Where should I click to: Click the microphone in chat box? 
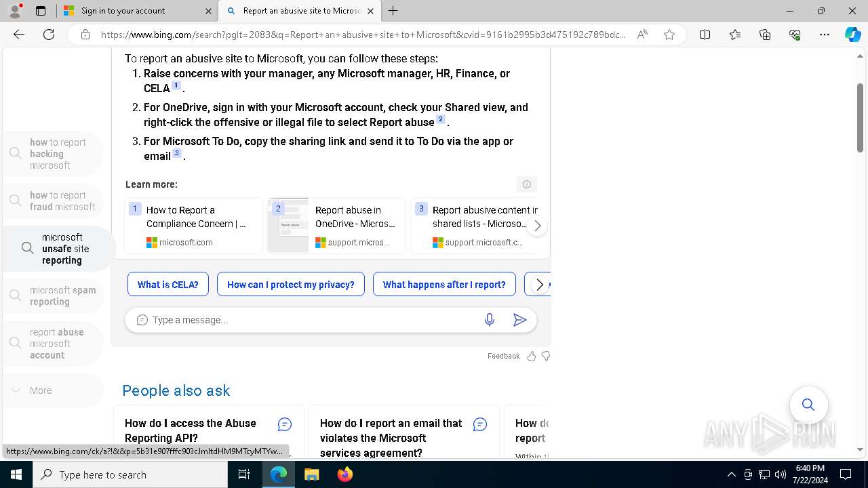click(490, 320)
